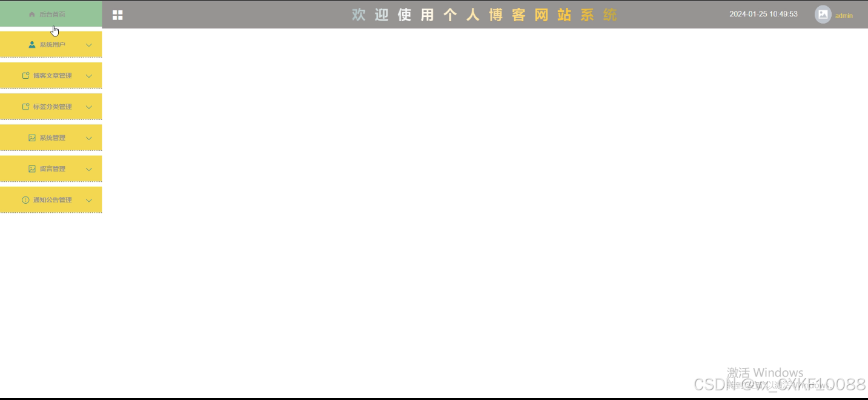The width and height of the screenshot is (868, 400).
Task: Click the info icon beside 通知公告管理
Action: click(x=25, y=200)
